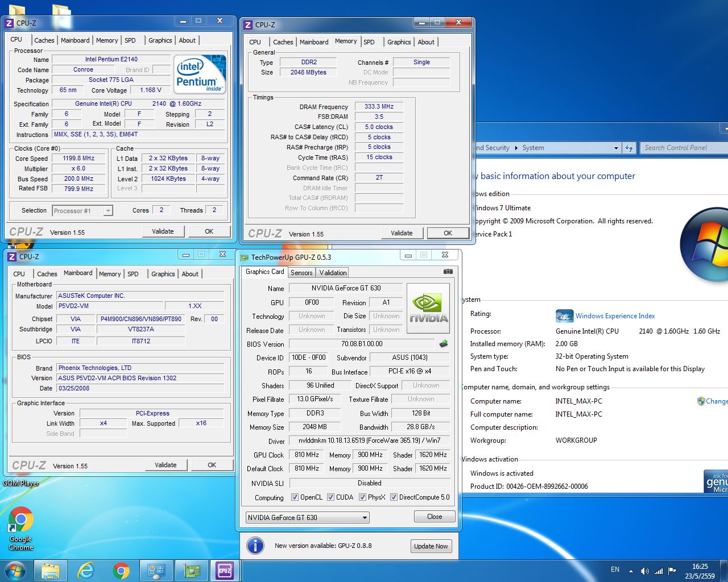Click the volume speaker tray icon
728x582 pixels.
[644, 571]
